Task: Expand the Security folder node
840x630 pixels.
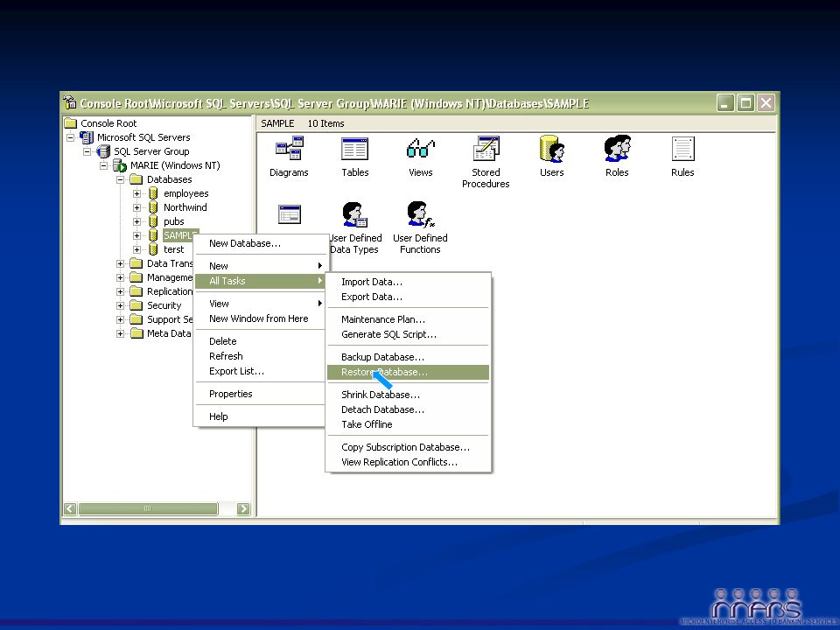Action: (120, 305)
